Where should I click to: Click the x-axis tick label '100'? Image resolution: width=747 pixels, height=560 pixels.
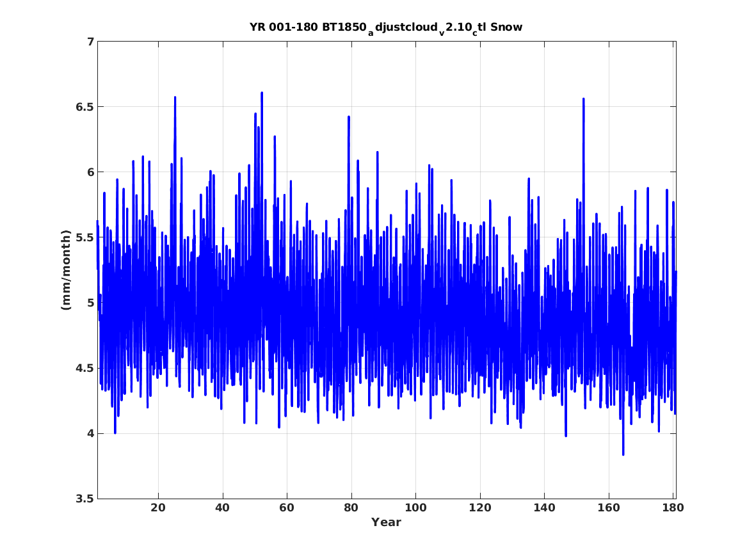415,508
